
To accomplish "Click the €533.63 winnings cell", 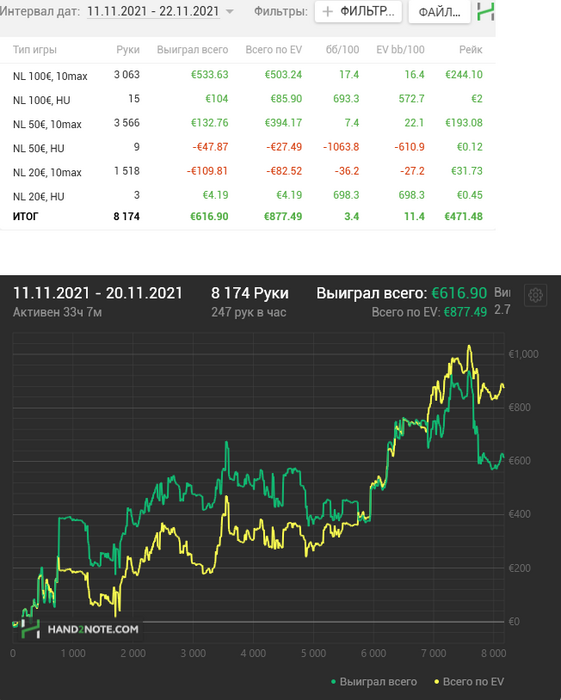I will click(209, 75).
